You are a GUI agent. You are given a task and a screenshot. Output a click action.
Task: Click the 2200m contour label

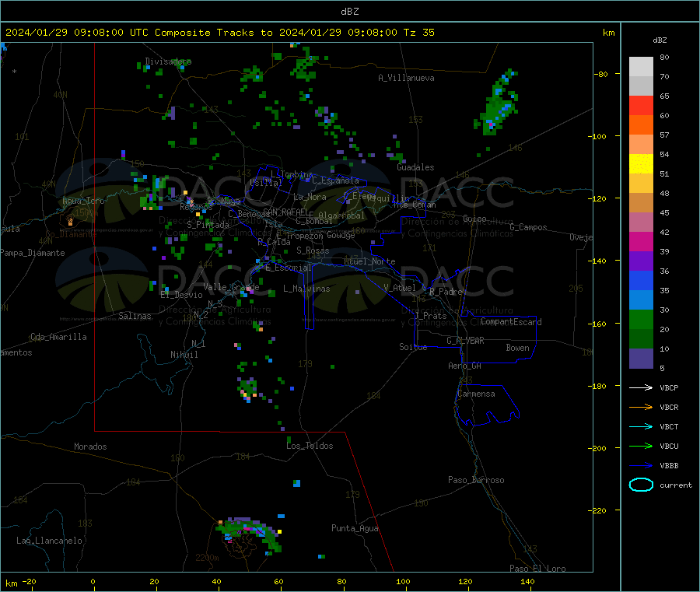point(207,558)
